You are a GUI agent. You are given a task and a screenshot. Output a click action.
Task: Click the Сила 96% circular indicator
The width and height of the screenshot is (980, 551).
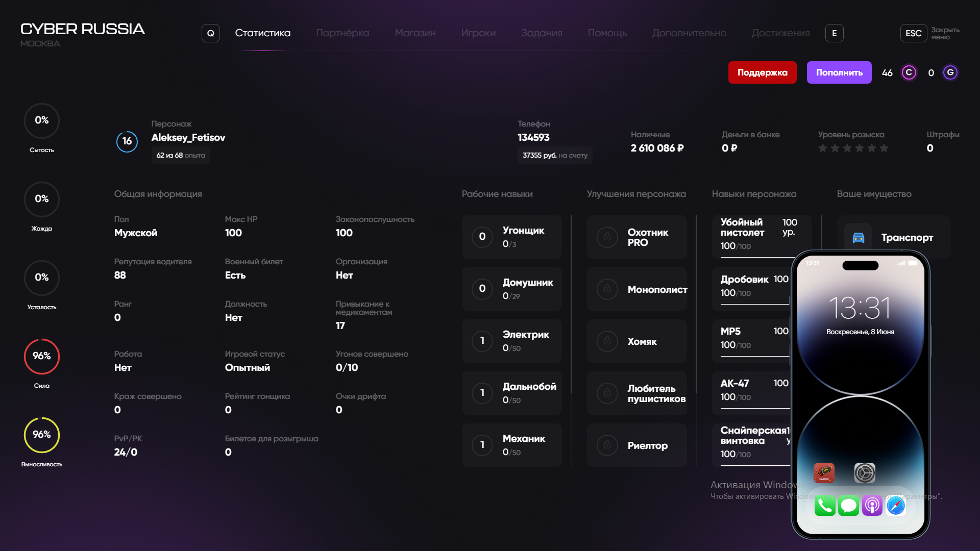[42, 356]
